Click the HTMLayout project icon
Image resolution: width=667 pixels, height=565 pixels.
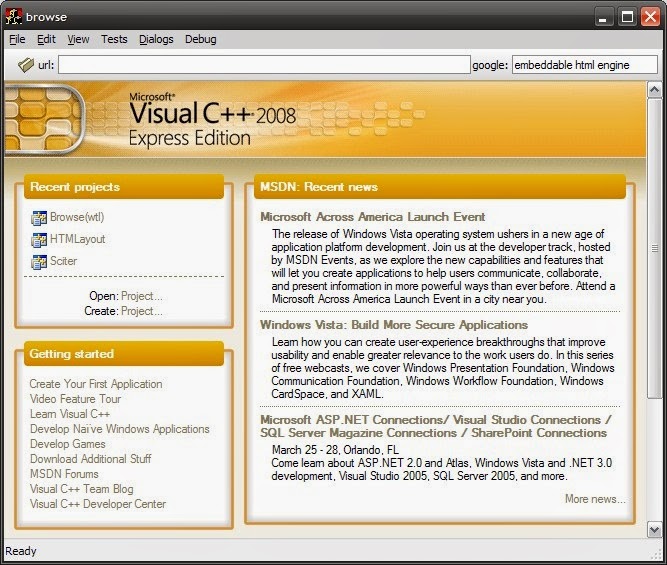(39, 240)
